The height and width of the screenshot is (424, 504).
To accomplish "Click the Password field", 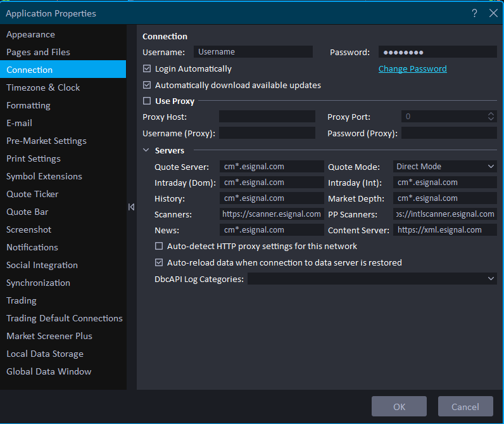I will [438, 51].
